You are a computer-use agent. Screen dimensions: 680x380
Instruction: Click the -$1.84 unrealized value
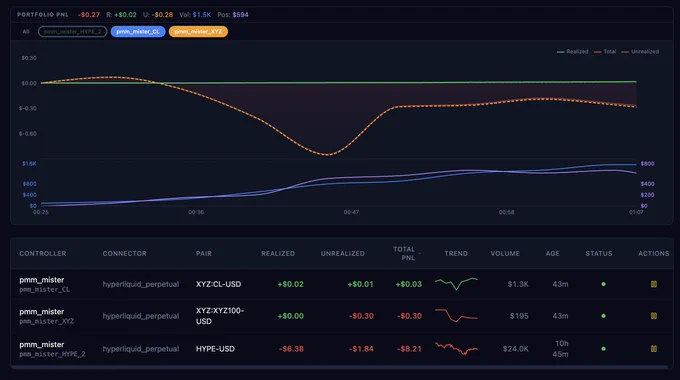(x=361, y=349)
